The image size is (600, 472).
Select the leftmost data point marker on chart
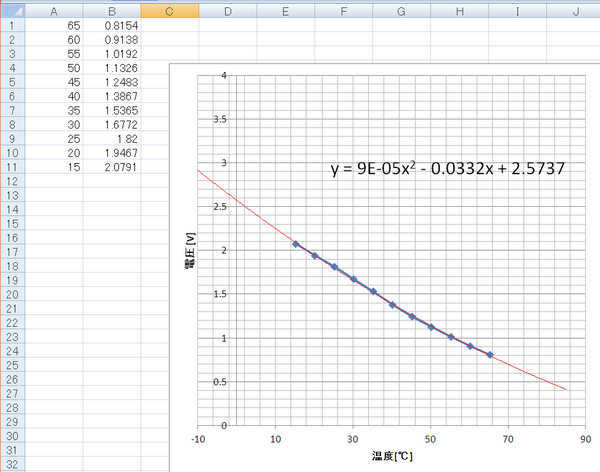coord(295,244)
